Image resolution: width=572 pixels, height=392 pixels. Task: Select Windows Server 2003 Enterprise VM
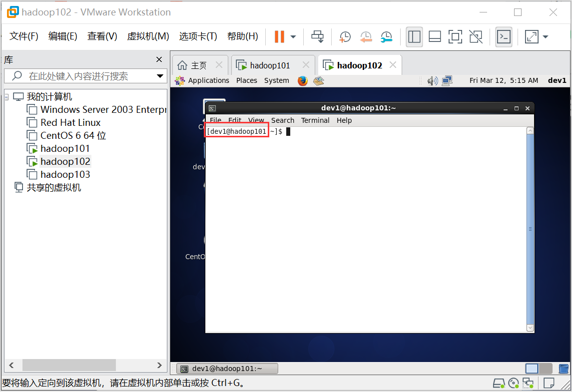coord(96,109)
